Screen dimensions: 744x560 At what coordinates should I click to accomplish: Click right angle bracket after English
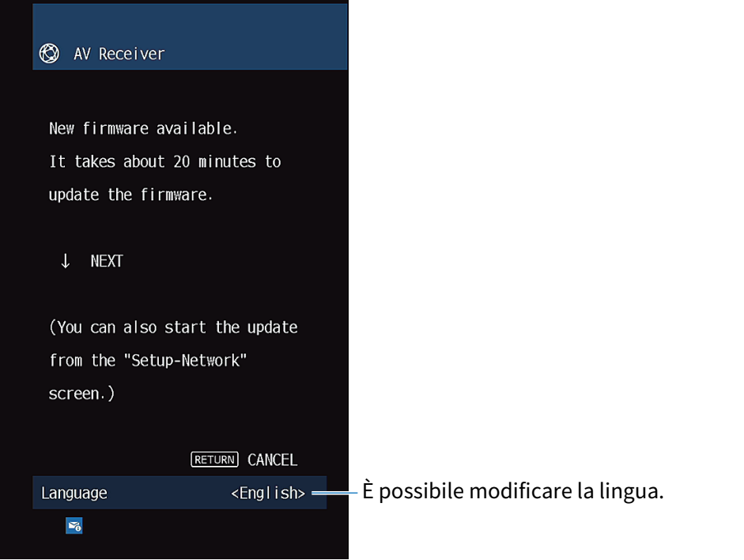point(301,493)
